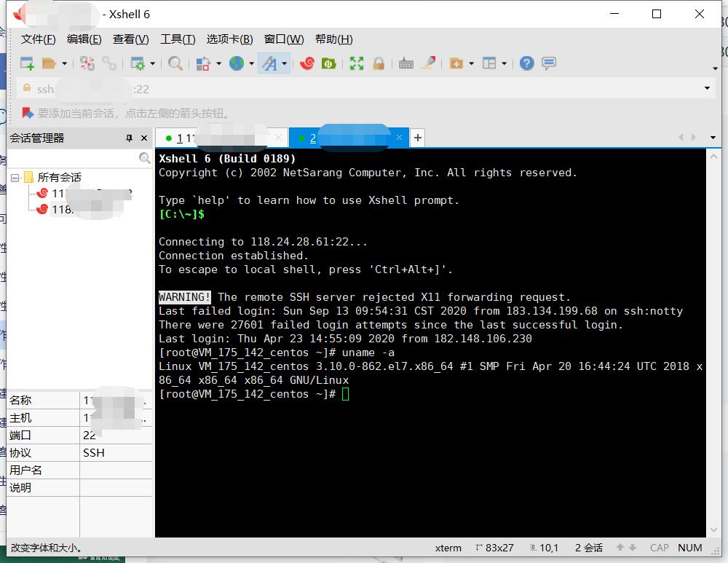Viewport: 728px width, 563px height.
Task: Click the New Session toolbar icon
Action: (27, 63)
